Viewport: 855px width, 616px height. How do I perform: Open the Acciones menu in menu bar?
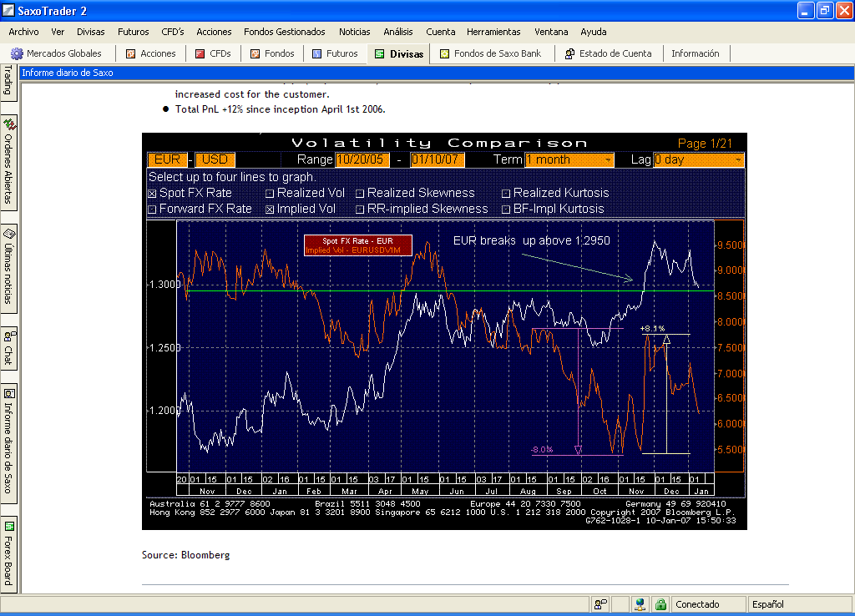[214, 32]
